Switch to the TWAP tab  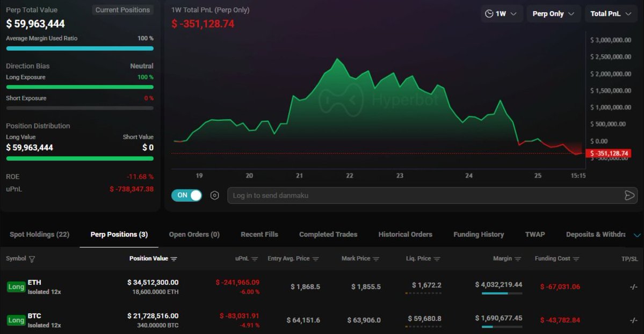click(x=535, y=234)
